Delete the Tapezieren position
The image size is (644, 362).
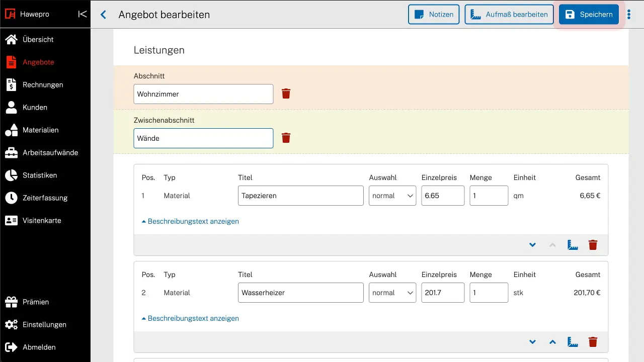(x=593, y=245)
